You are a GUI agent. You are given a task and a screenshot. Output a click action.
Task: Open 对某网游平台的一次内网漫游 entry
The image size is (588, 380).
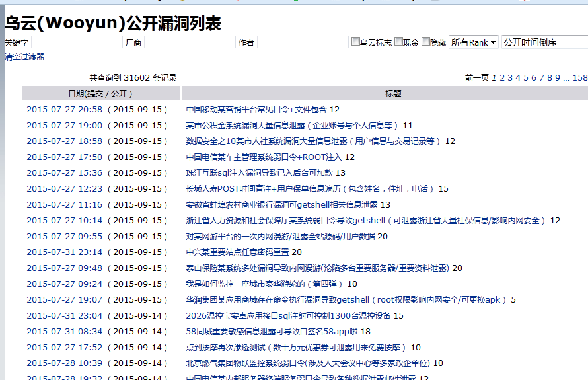pos(281,237)
